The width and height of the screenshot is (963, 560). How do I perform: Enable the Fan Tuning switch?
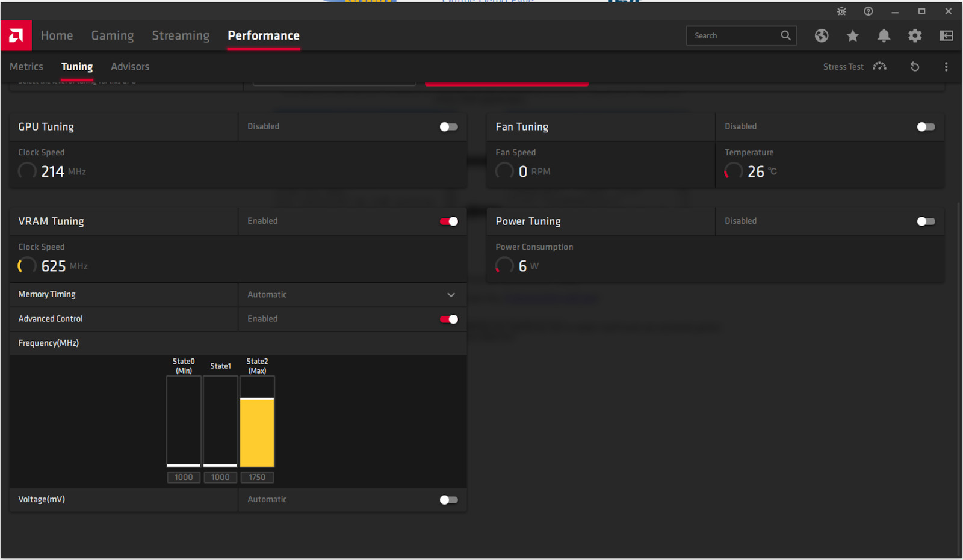click(x=926, y=127)
